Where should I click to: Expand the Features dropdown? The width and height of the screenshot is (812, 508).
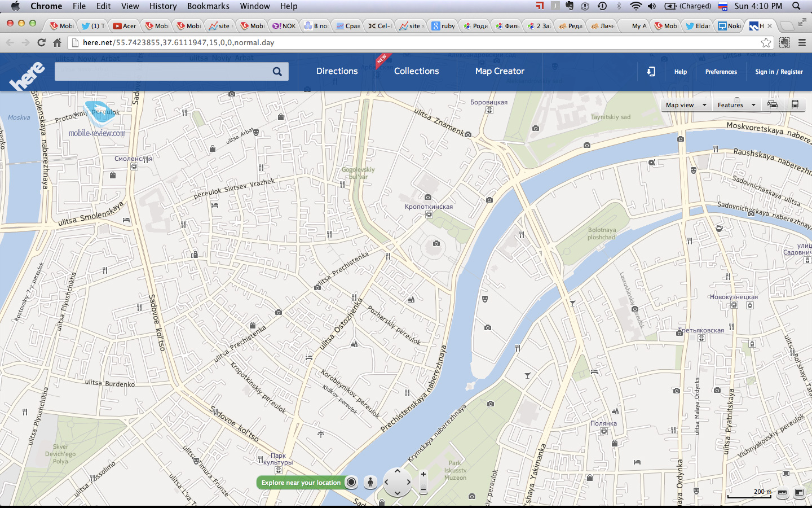(736, 105)
